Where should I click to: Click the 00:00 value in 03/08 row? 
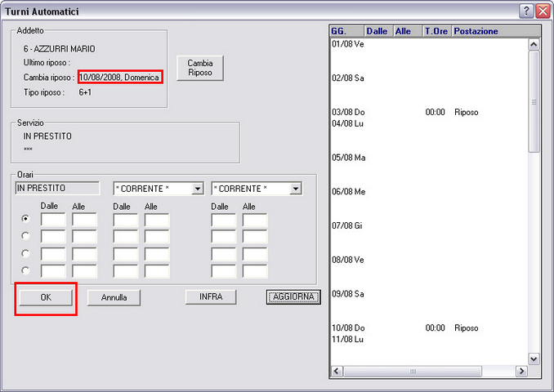click(x=436, y=113)
